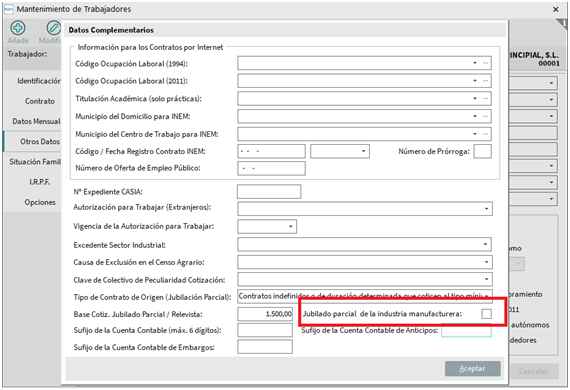Expand Código Ocupación Laboral (2011) dropdown
Viewport: 570px width, 390px height.
475,81
